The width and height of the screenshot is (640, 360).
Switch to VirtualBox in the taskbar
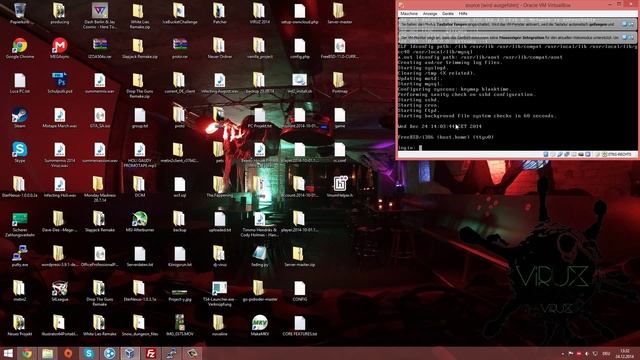[129, 353]
